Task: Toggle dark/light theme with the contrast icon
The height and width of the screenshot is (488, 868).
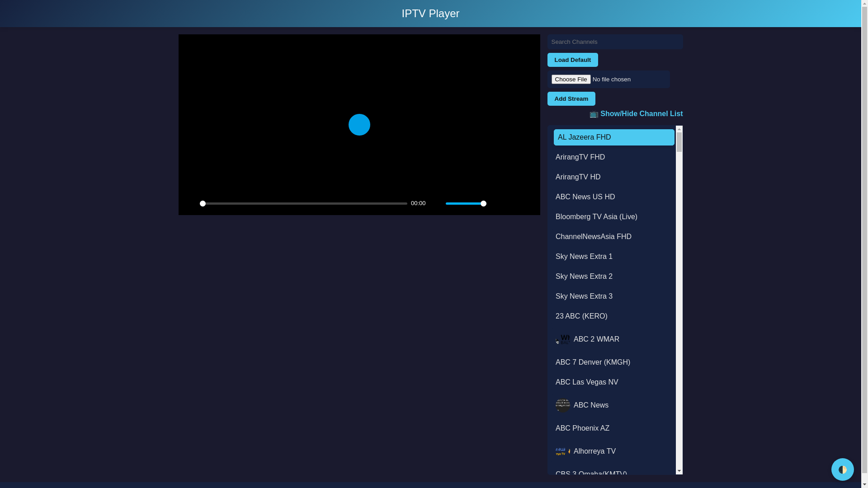Action: pos(842,469)
